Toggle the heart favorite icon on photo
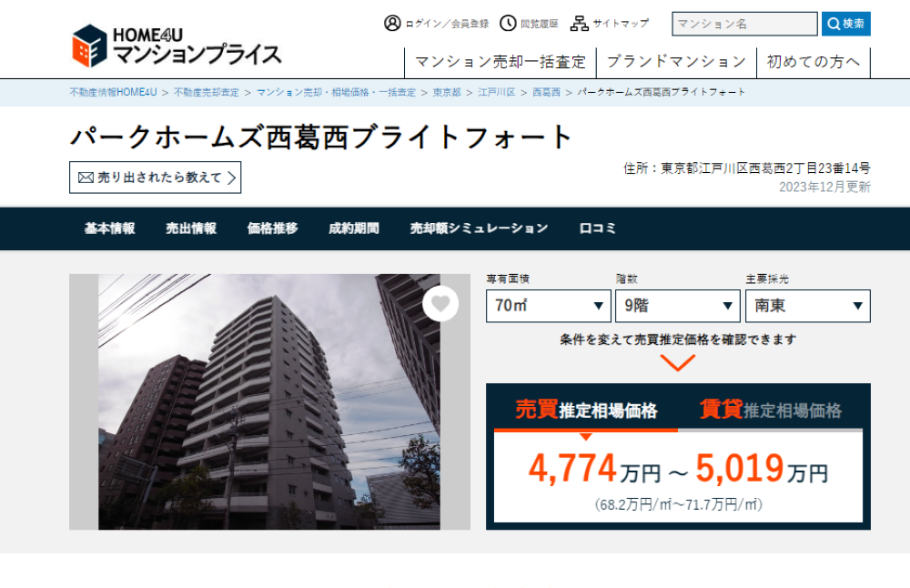The image size is (910, 588). click(x=440, y=304)
